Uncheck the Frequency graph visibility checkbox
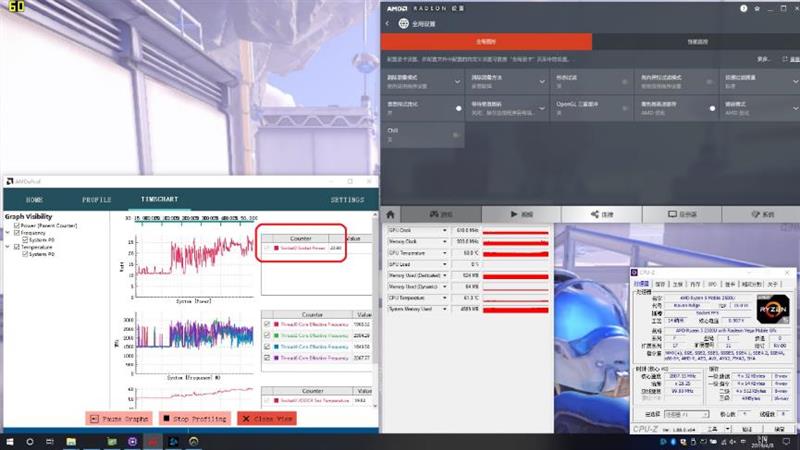This screenshot has width=800, height=450. click(x=18, y=233)
